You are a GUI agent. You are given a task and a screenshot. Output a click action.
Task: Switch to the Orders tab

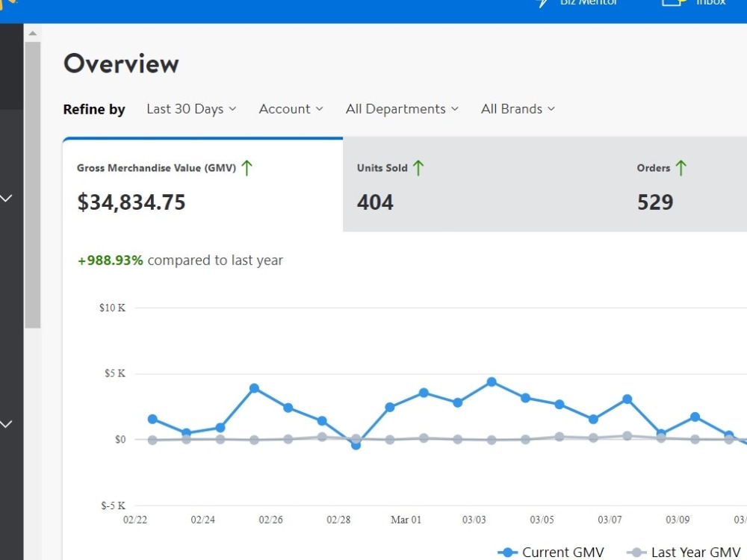(684, 184)
